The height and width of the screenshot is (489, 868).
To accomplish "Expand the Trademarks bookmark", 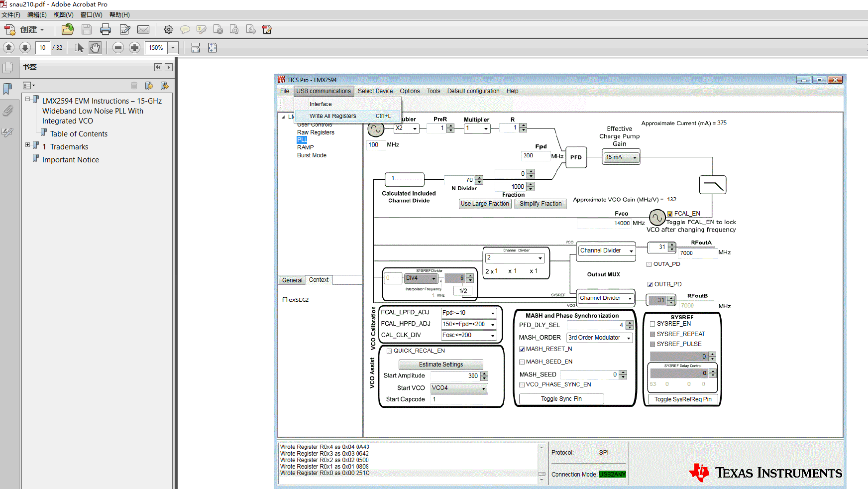I will tap(28, 145).
